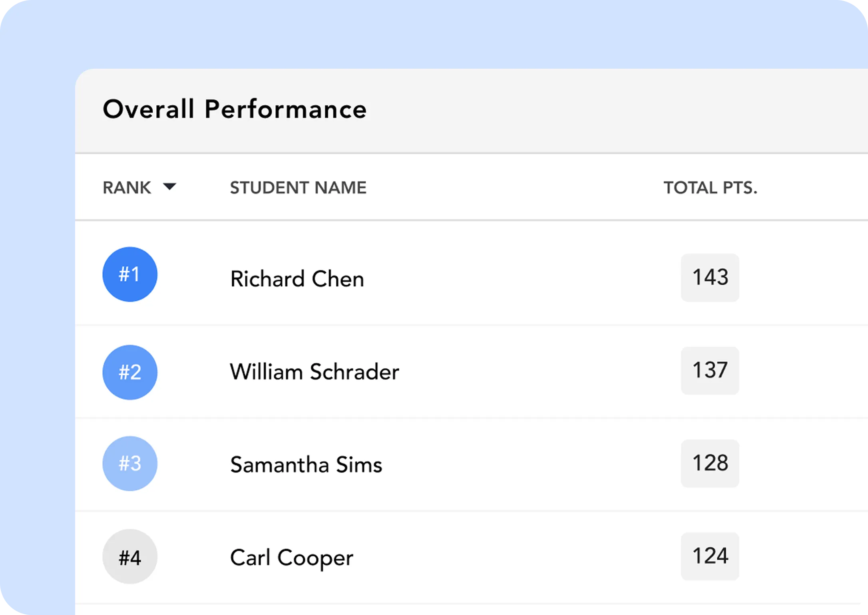Open Richard Chen's student profile
This screenshot has width=868, height=615.
pos(297,278)
